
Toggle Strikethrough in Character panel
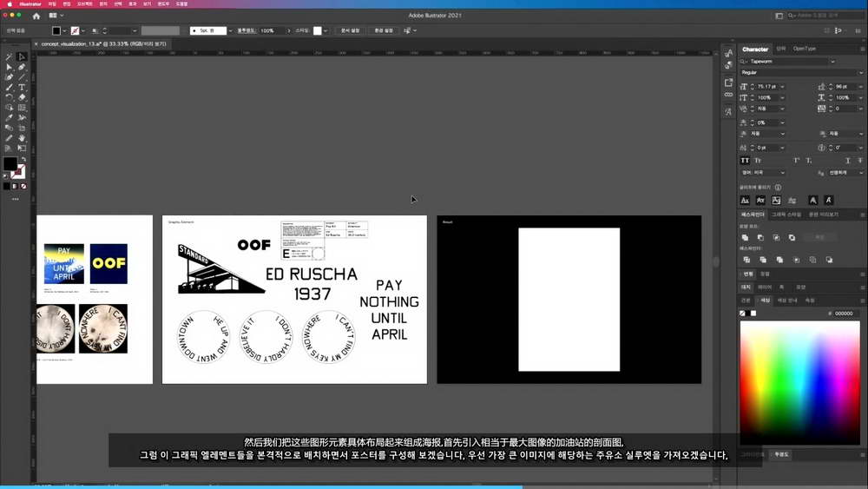click(x=860, y=161)
